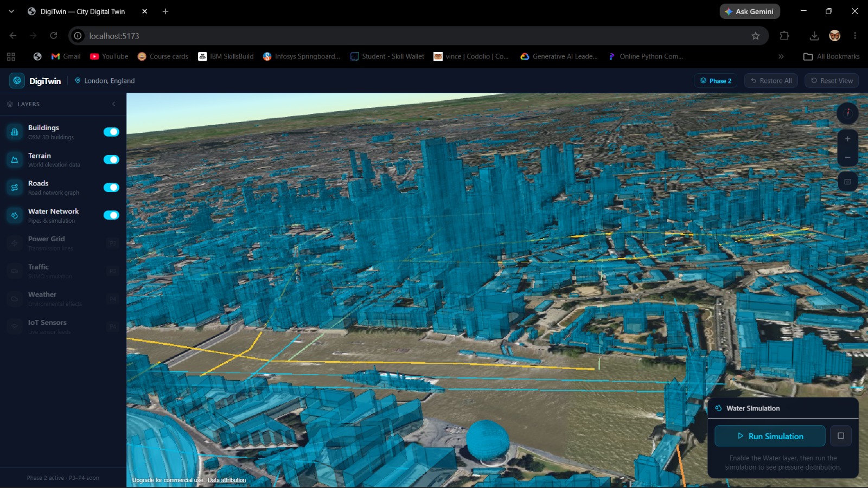Image resolution: width=868 pixels, height=488 pixels.
Task: Toggle the Buildings layer off
Action: pyautogui.click(x=111, y=132)
